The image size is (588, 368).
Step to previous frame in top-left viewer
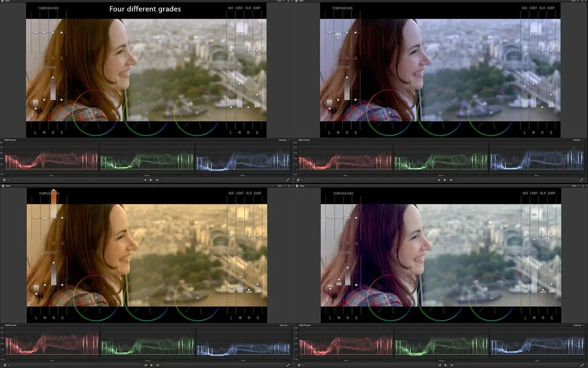[x=145, y=180]
